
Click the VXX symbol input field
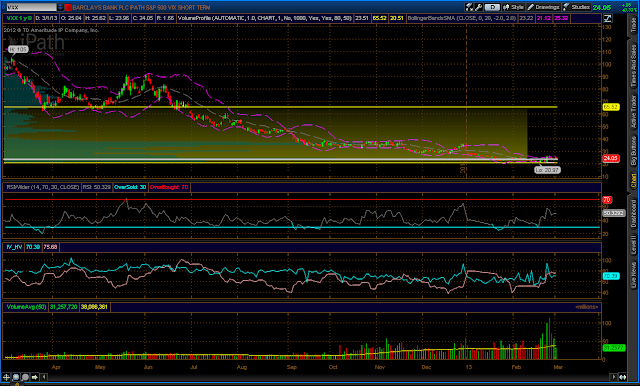31,7
